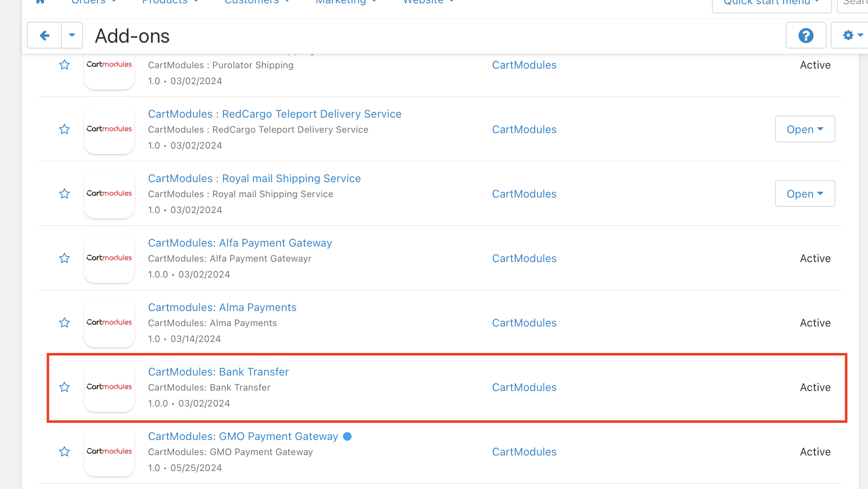Favorite the Purolator Shipping add-on star
The image size is (868, 489).
(64, 65)
